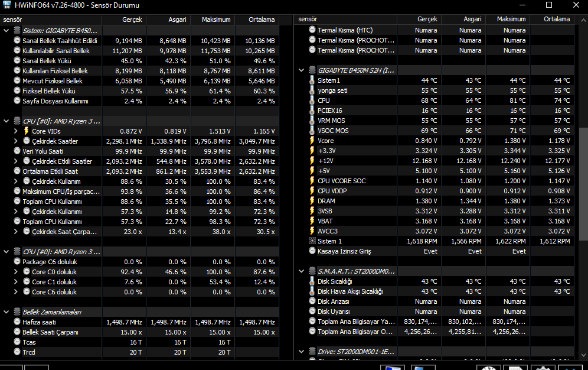
Task: Click the scrollbar down arrow at bottom right
Action: pyautogui.click(x=583, y=355)
